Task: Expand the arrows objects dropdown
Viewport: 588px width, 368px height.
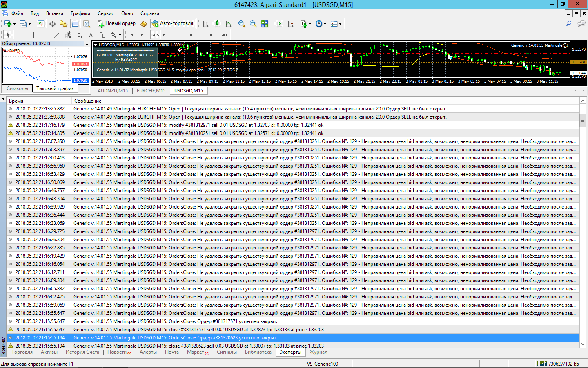Action: click(120, 35)
